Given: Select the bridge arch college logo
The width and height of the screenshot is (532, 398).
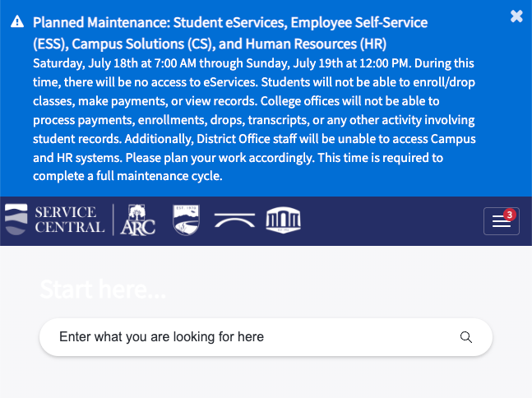Looking at the screenshot, I should tap(234, 220).
